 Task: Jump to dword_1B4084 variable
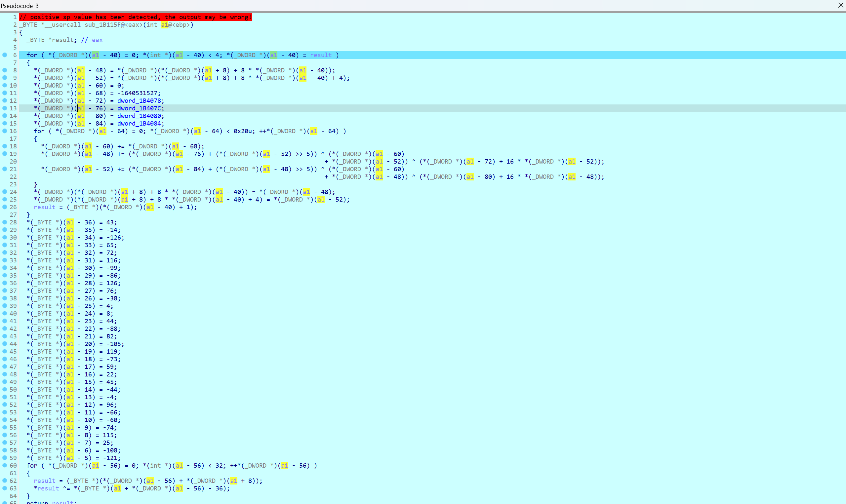click(x=139, y=124)
